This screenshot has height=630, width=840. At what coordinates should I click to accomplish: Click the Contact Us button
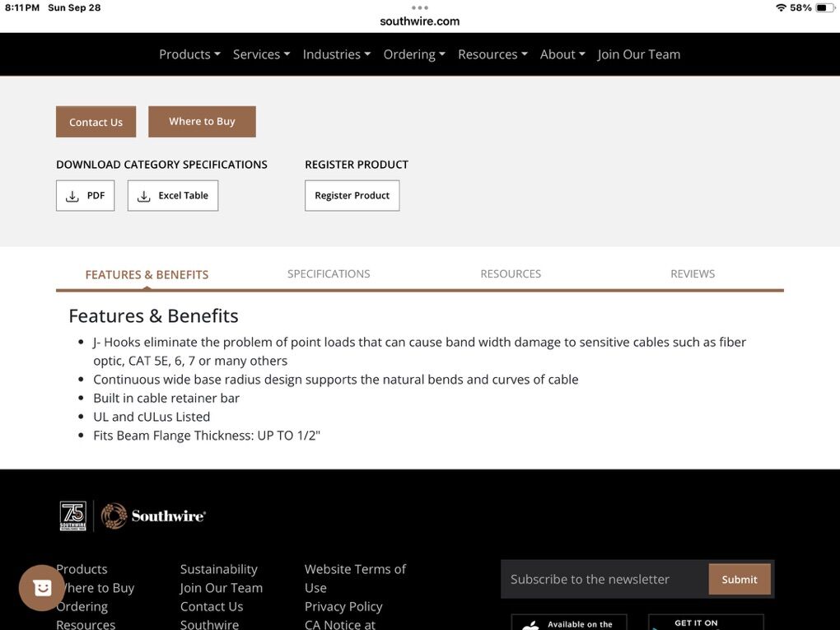(96, 122)
